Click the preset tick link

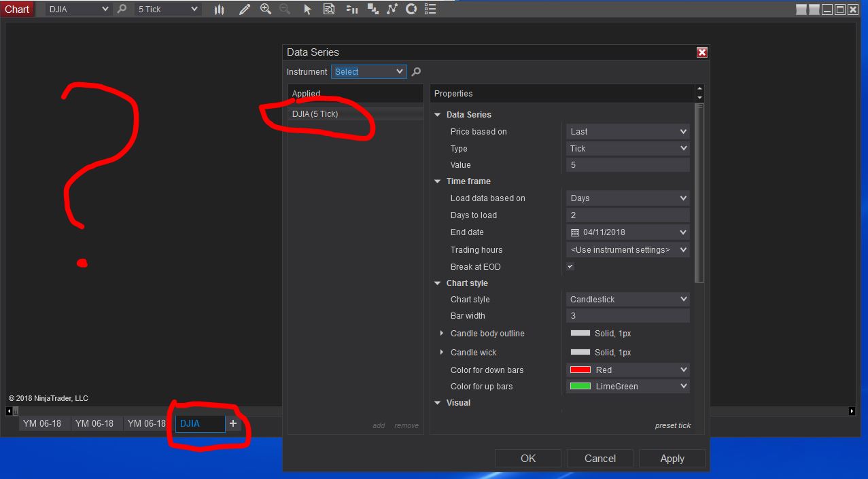[673, 425]
